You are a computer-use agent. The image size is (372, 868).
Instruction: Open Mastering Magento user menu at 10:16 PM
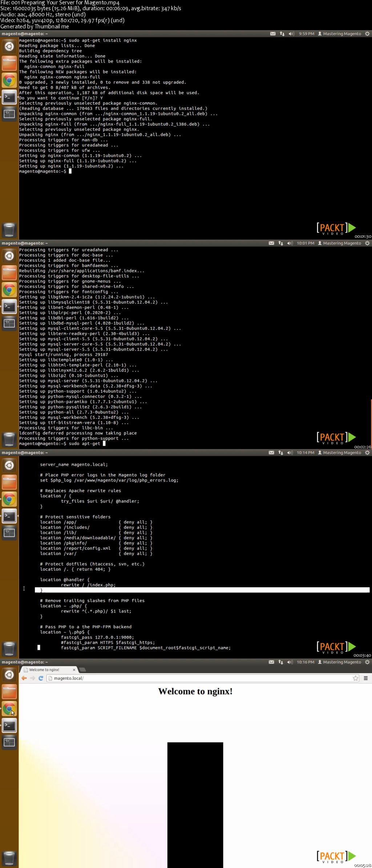click(339, 662)
